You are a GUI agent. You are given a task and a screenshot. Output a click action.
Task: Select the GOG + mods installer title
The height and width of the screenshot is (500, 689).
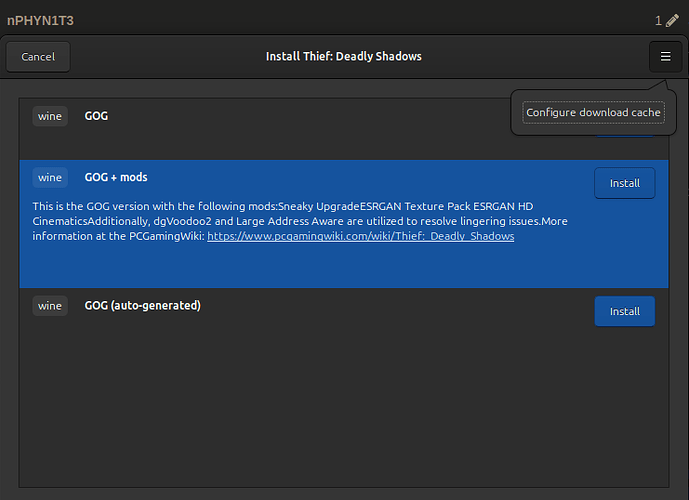click(x=116, y=177)
